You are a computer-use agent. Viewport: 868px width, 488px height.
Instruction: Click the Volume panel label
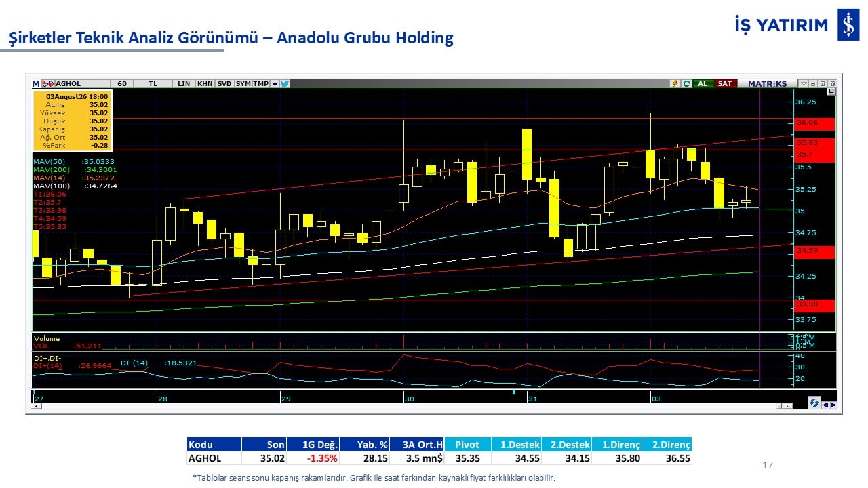[x=47, y=339]
